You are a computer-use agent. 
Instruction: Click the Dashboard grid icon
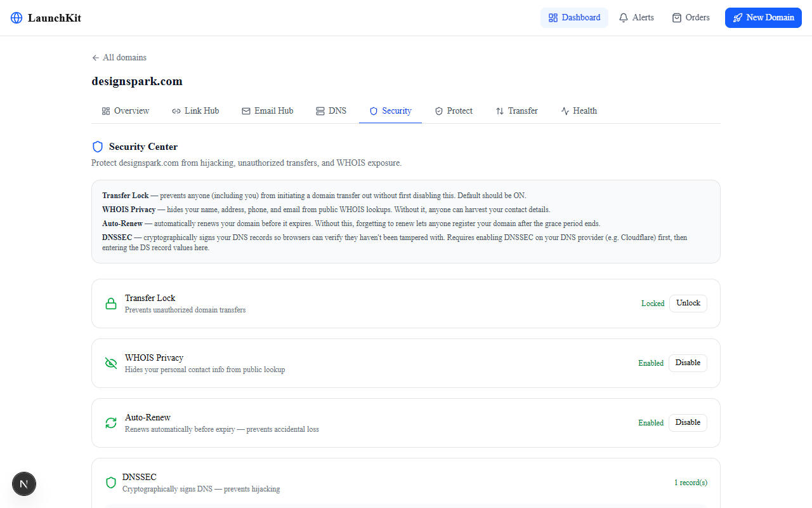[553, 18]
